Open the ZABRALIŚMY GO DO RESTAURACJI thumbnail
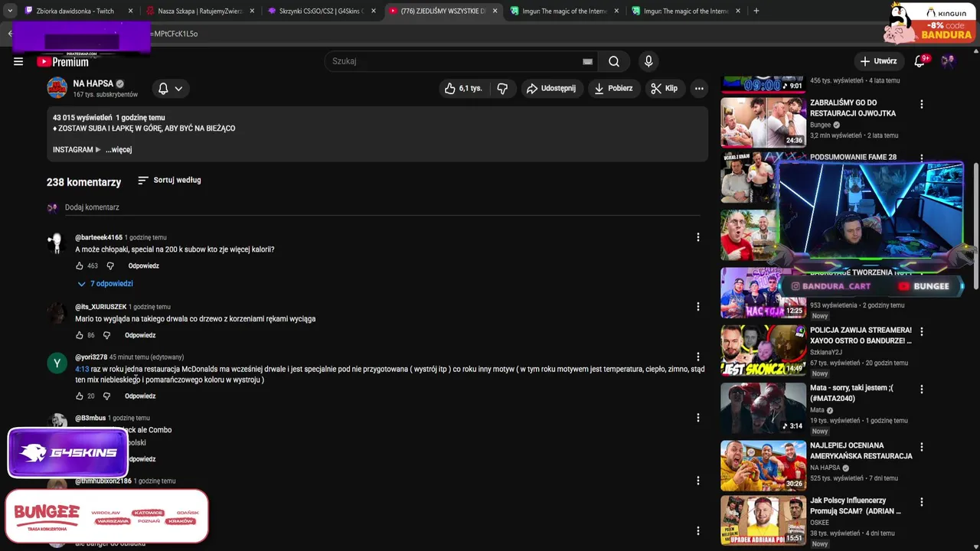This screenshot has width=980, height=551. pyautogui.click(x=763, y=122)
